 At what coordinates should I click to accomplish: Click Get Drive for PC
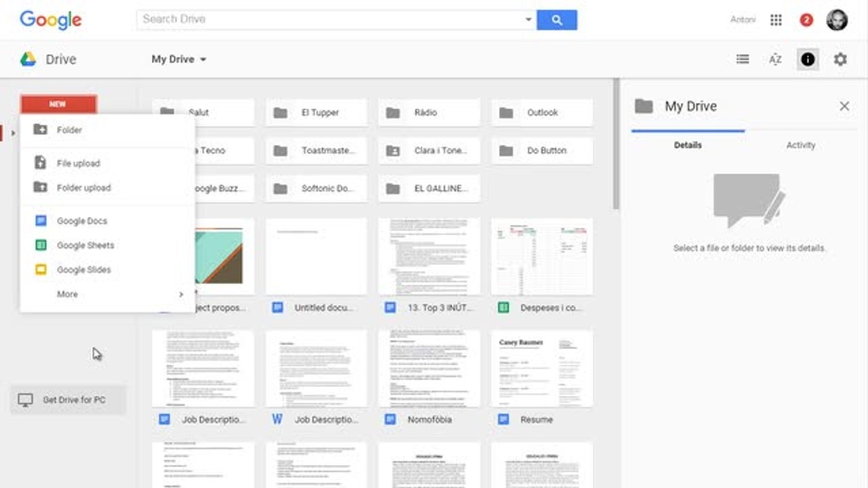click(68, 400)
